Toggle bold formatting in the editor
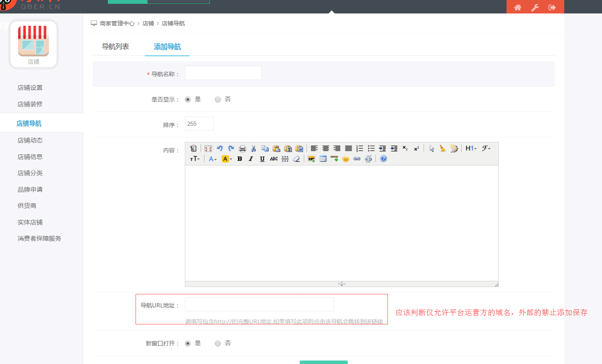Viewport: 602px width, 364px height. point(240,159)
